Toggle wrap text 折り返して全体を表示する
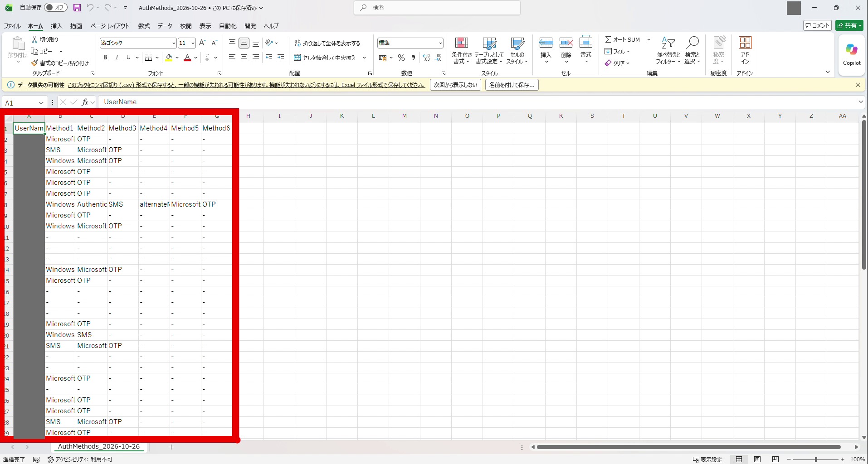The height and width of the screenshot is (464, 868). coord(327,43)
